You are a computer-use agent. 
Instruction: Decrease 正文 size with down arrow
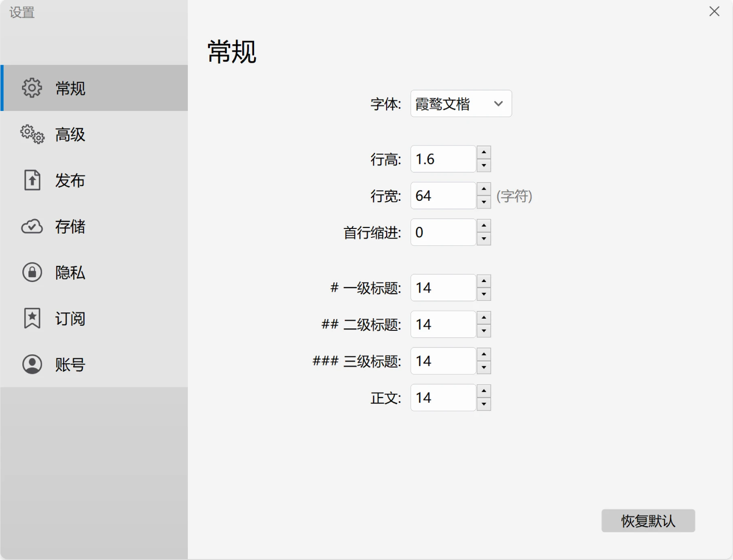(484, 404)
